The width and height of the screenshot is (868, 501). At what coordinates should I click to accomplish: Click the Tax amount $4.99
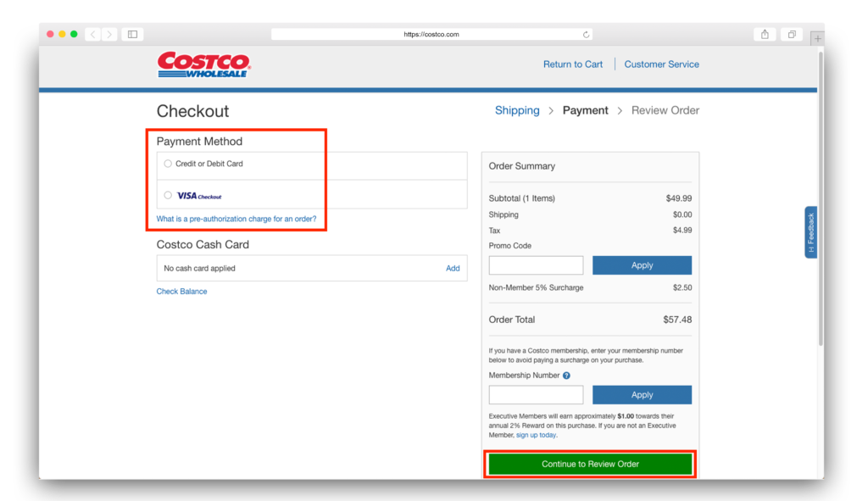[x=682, y=231]
